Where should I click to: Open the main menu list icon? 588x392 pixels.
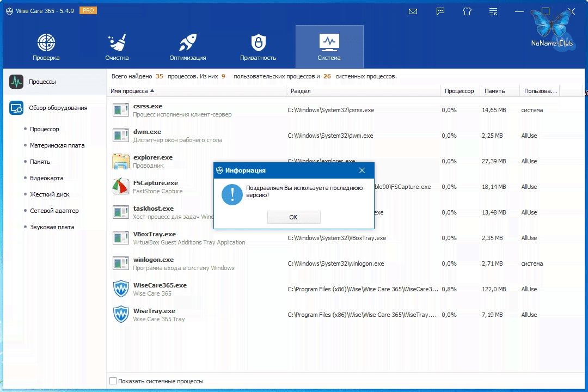[x=493, y=11]
